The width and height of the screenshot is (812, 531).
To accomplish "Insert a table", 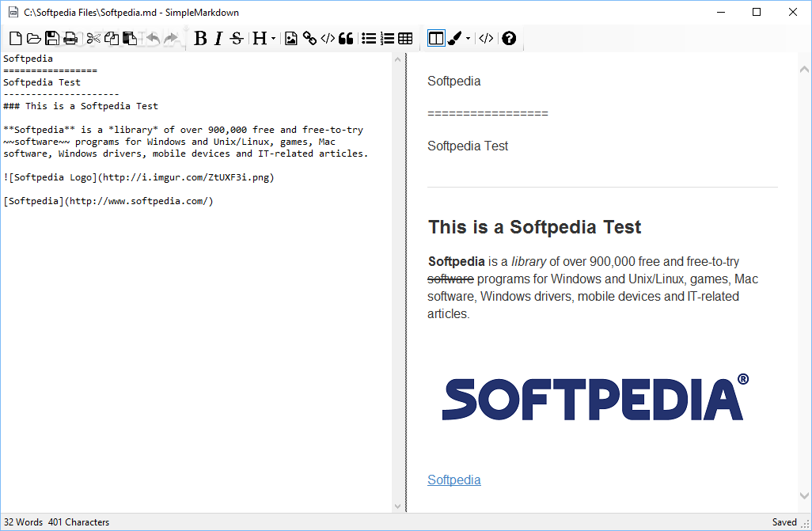I will [405, 38].
